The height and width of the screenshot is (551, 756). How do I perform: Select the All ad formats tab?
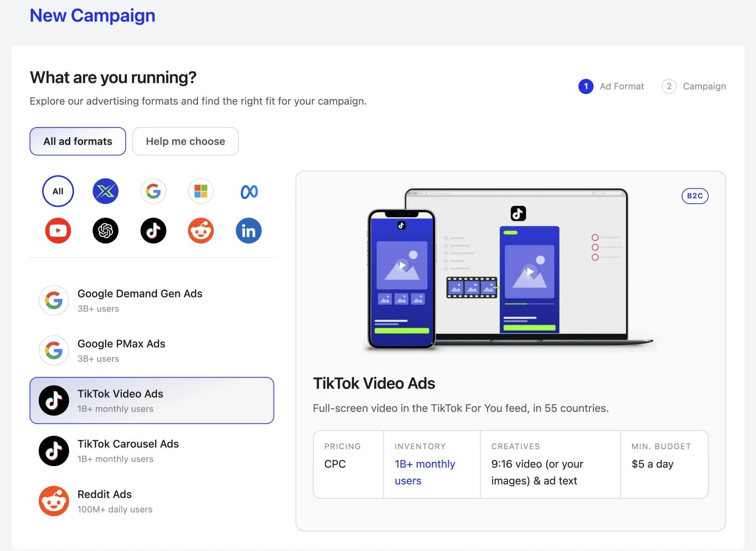(x=77, y=141)
